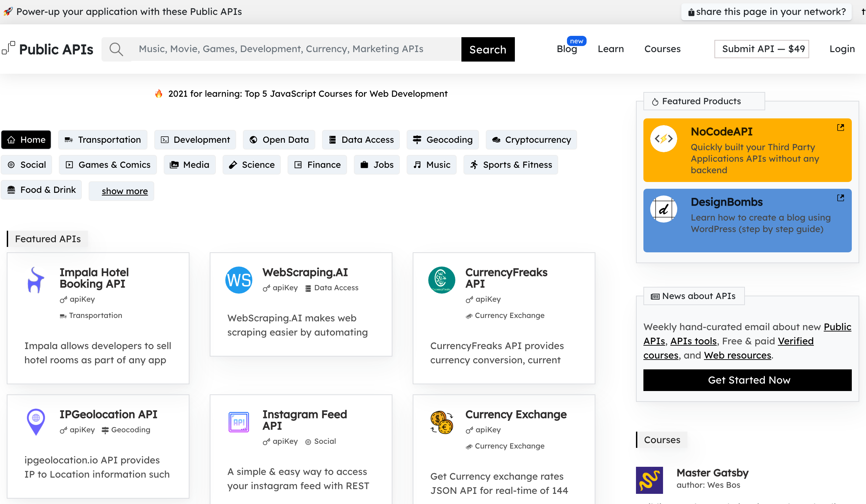866x504 pixels.
Task: Open NoCodeAPI via its external link icon
Action: coord(841,128)
